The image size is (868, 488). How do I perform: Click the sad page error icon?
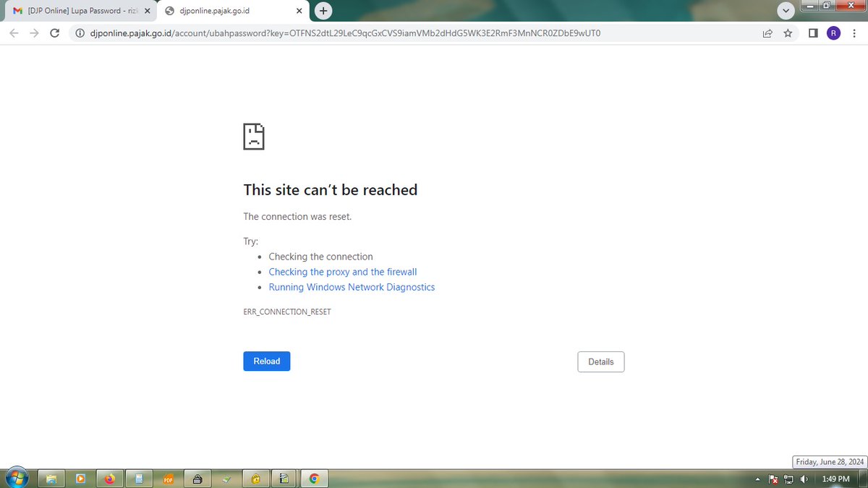pos(254,136)
